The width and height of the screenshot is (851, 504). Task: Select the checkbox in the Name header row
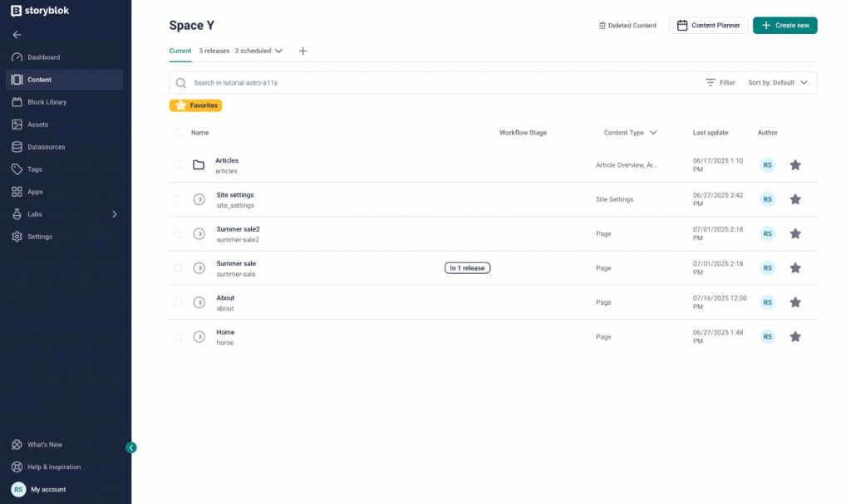click(x=177, y=132)
